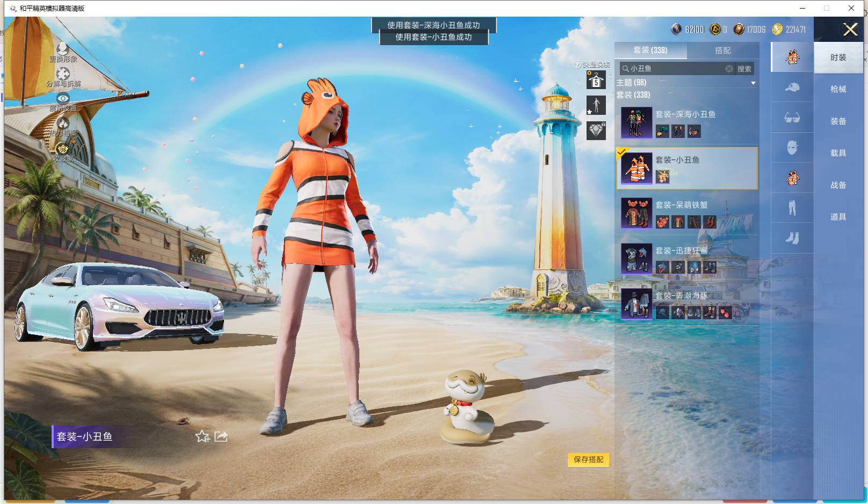Select the face mask category icon
868x504 pixels.
point(792,148)
